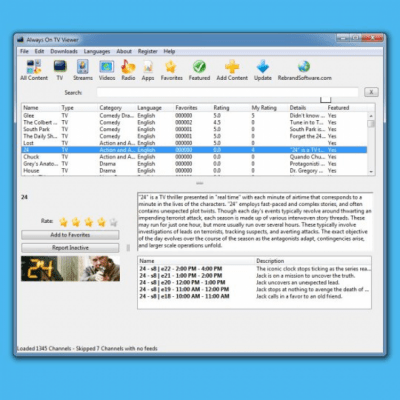The width and height of the screenshot is (400, 400).
Task: Sort list by Rating column header
Action: coord(221,108)
